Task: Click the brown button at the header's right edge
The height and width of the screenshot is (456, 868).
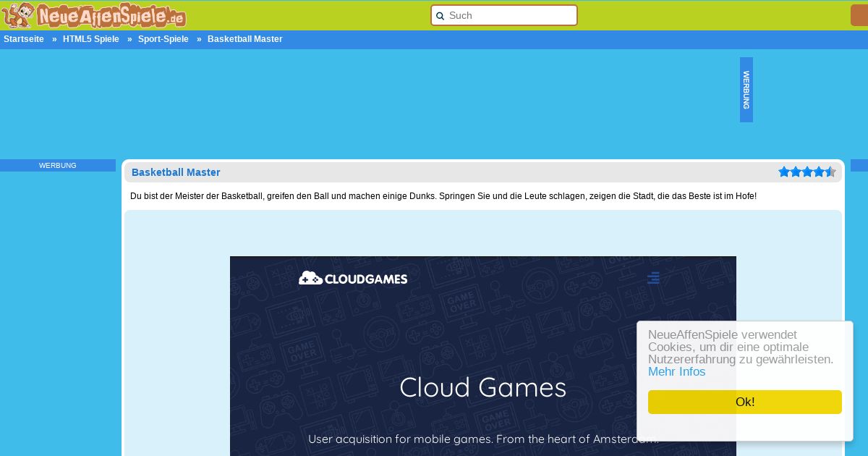Action: (859, 15)
